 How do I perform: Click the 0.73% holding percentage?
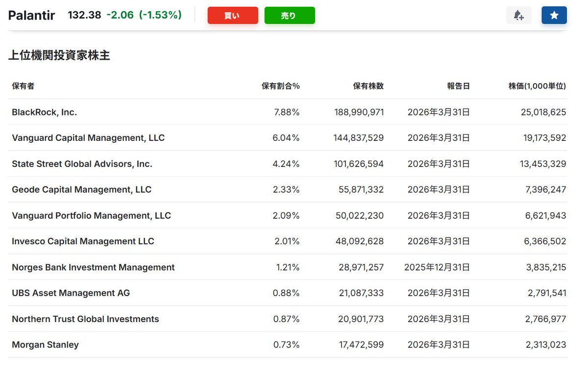286,345
